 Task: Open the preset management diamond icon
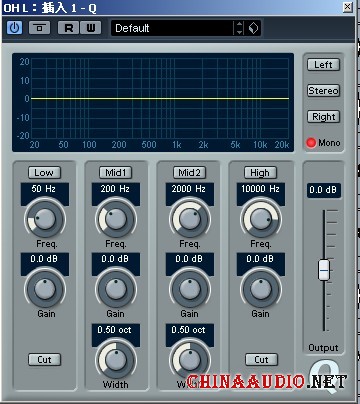[253, 28]
